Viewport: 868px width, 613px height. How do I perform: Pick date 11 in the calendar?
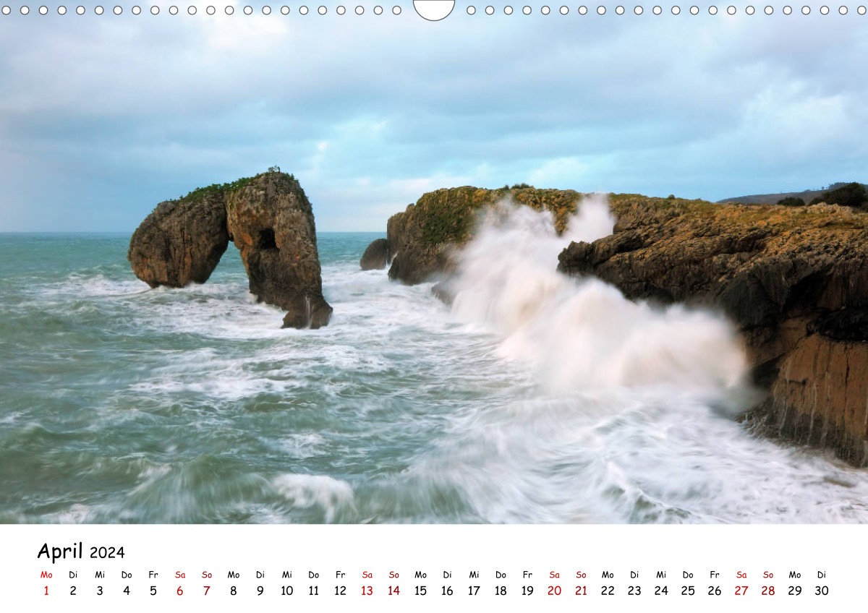(x=314, y=591)
